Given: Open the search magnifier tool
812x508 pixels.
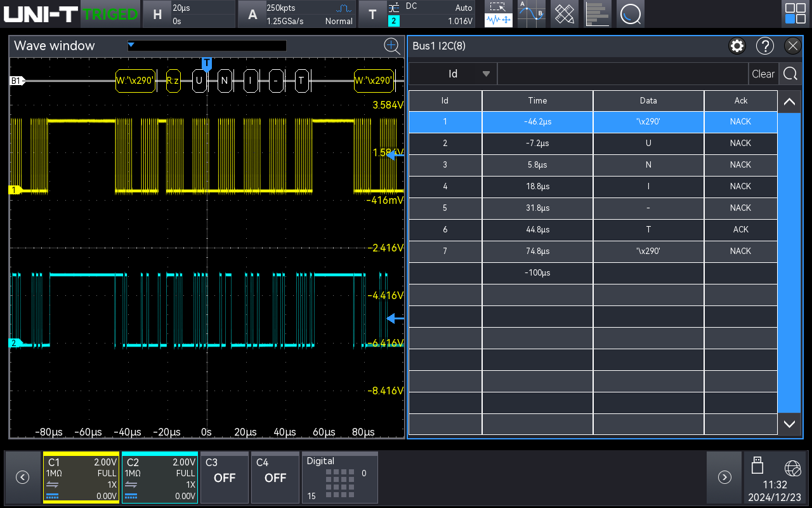Looking at the screenshot, I should coord(631,13).
